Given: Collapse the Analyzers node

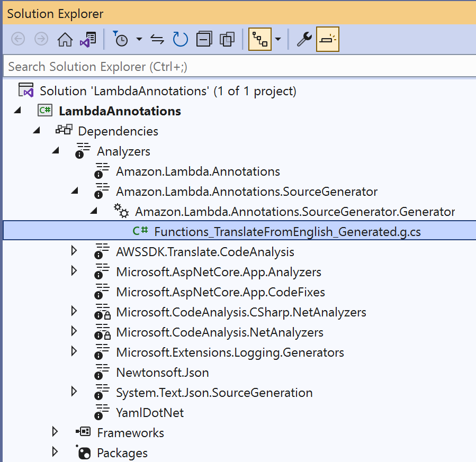Looking at the screenshot, I should [56, 151].
